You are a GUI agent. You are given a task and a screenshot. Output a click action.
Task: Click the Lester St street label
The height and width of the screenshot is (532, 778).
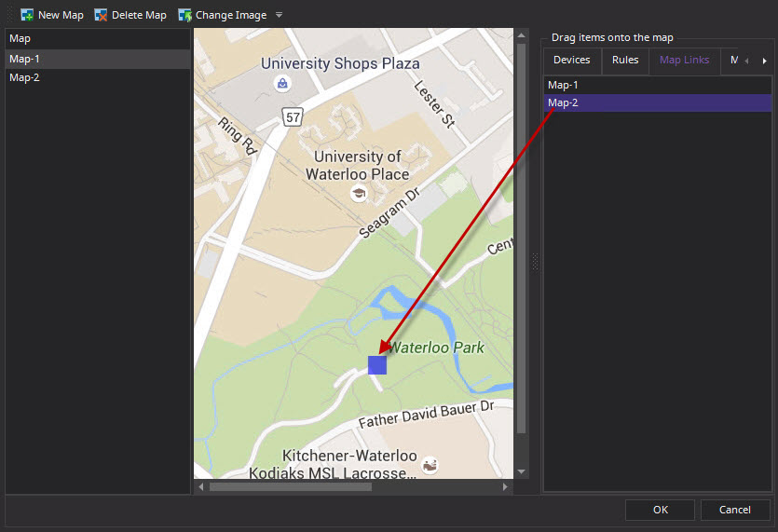point(434,104)
